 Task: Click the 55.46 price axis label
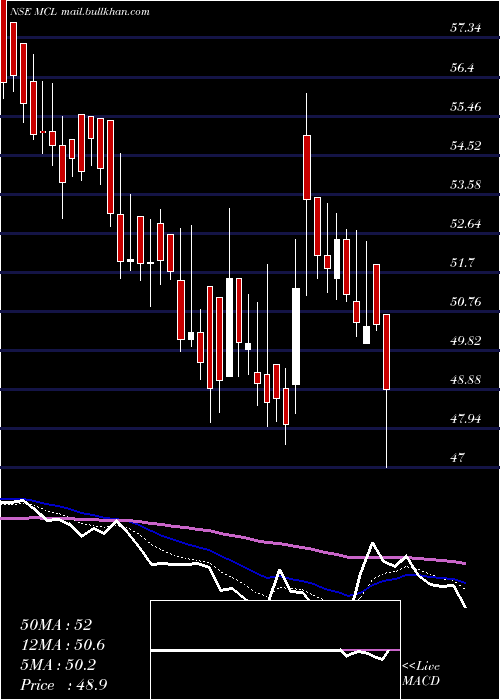click(465, 106)
